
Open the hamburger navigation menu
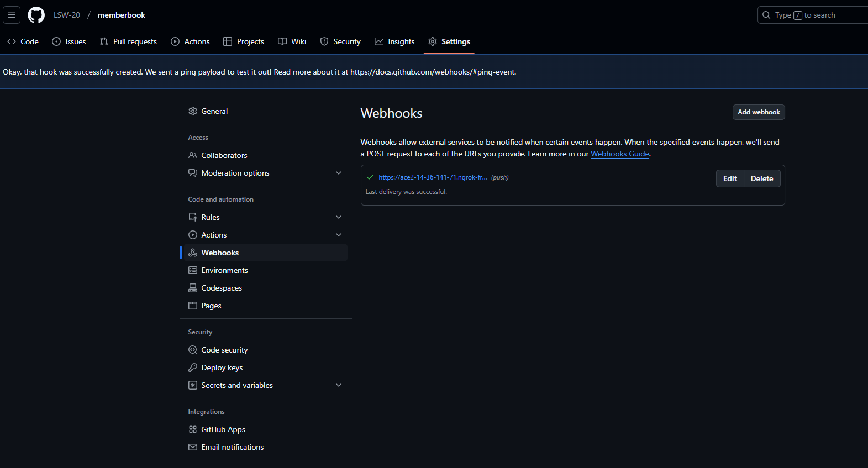12,15
